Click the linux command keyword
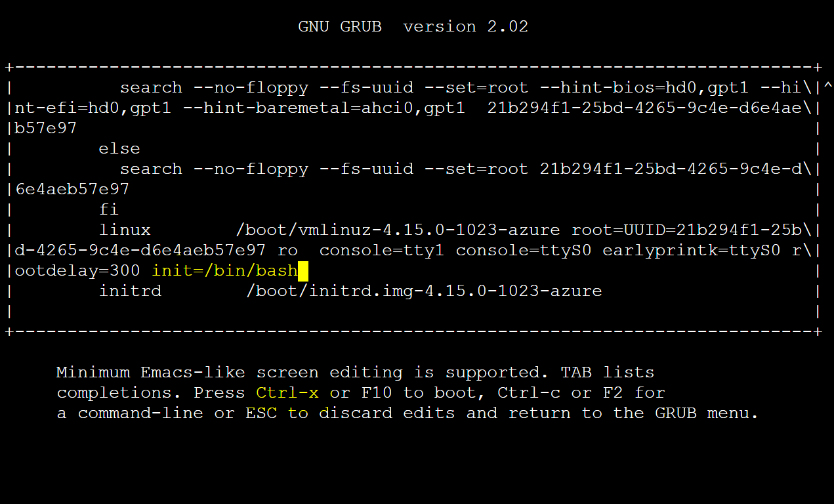The image size is (834, 504). [125, 230]
